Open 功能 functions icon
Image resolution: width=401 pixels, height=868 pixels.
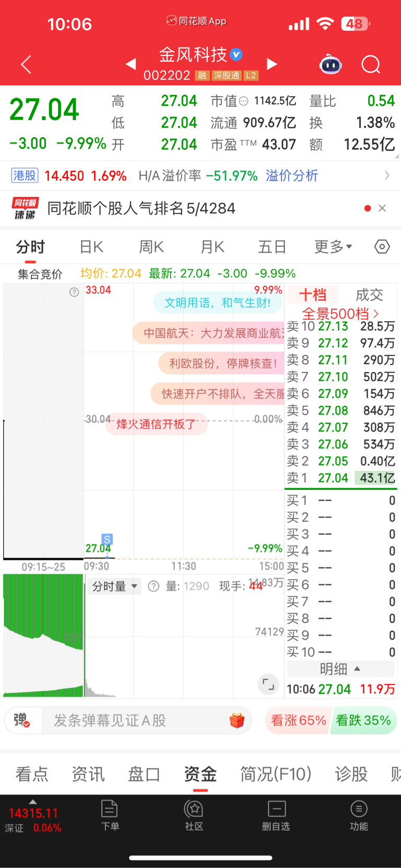click(x=359, y=815)
